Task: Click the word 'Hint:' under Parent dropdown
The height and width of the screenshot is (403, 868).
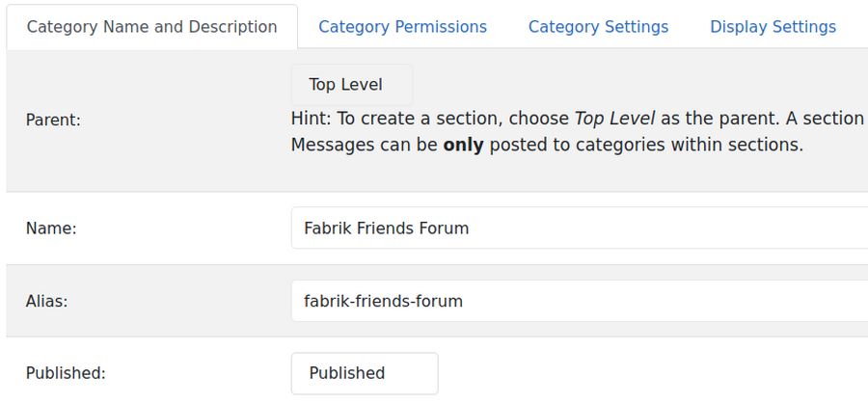Action: 311,119
